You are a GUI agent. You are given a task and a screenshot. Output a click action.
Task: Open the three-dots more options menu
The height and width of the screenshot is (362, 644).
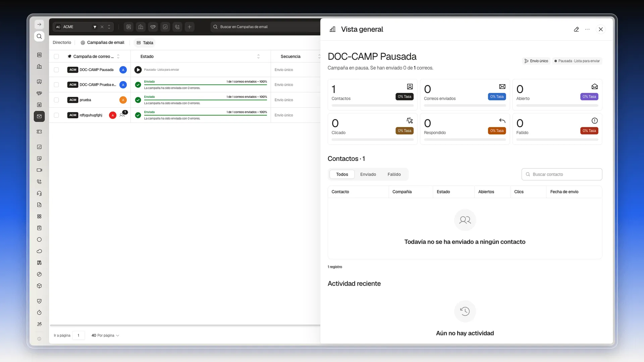(x=587, y=29)
